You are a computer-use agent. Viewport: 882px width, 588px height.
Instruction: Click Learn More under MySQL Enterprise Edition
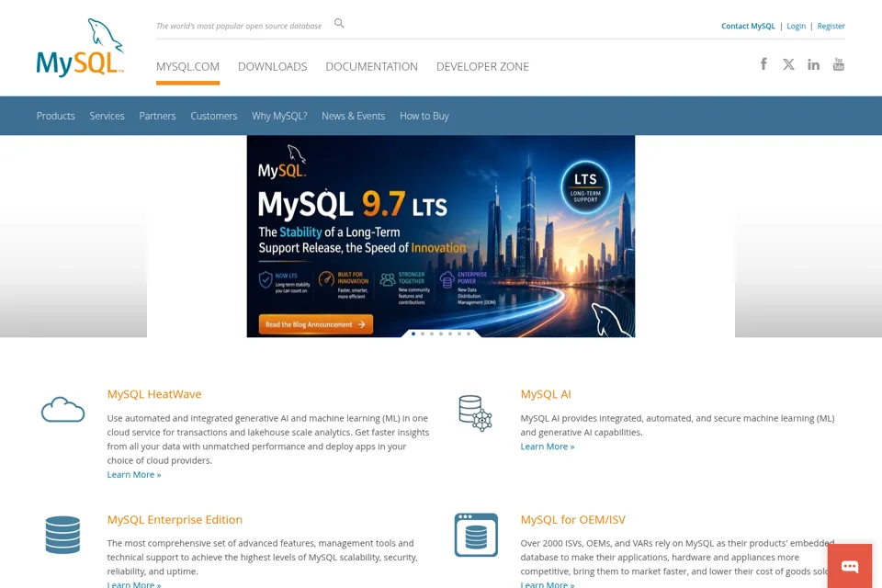pyautogui.click(x=134, y=584)
